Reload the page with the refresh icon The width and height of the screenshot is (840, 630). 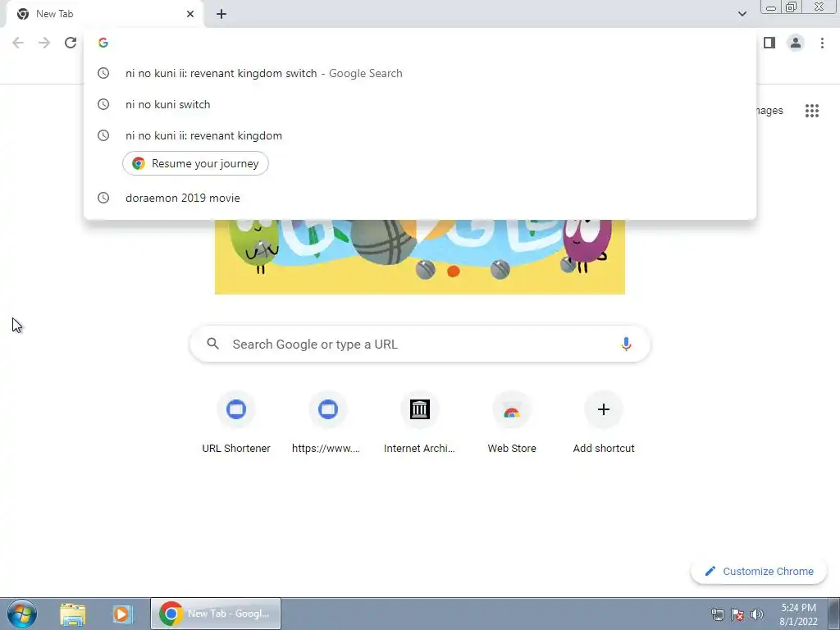point(71,43)
